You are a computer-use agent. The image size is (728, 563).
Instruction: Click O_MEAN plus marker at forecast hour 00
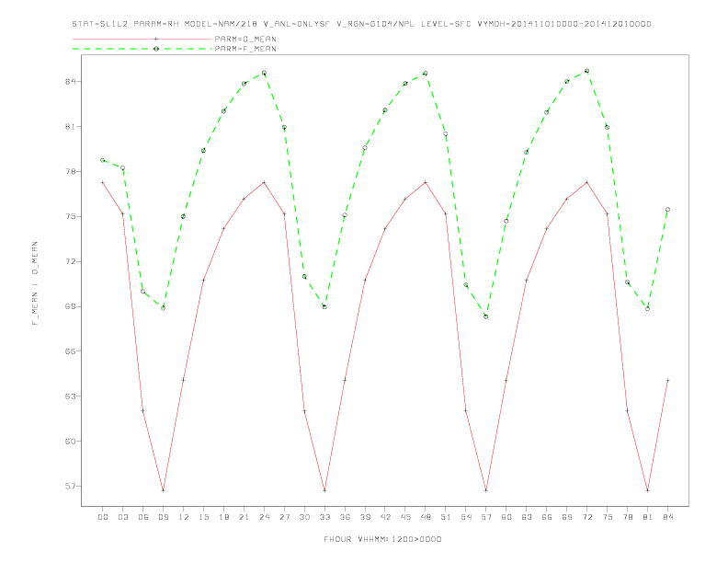click(103, 182)
